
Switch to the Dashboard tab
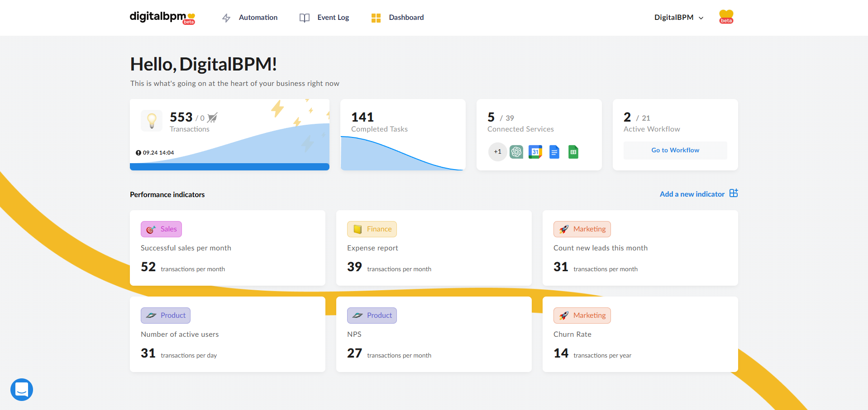coord(398,18)
